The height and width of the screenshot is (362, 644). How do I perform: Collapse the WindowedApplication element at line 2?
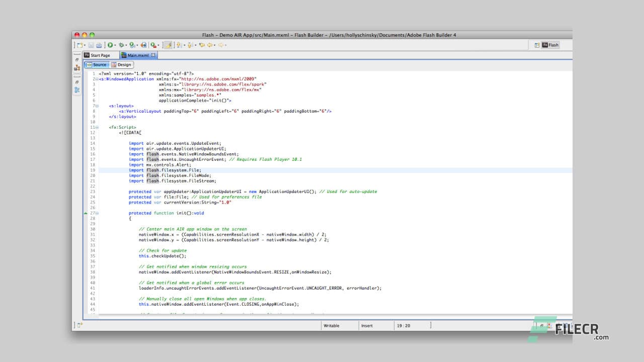click(96, 79)
